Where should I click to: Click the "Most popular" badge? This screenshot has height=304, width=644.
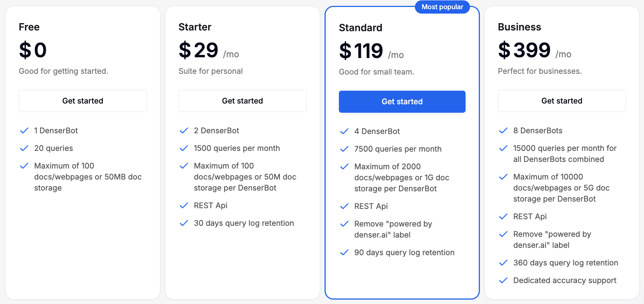[442, 7]
